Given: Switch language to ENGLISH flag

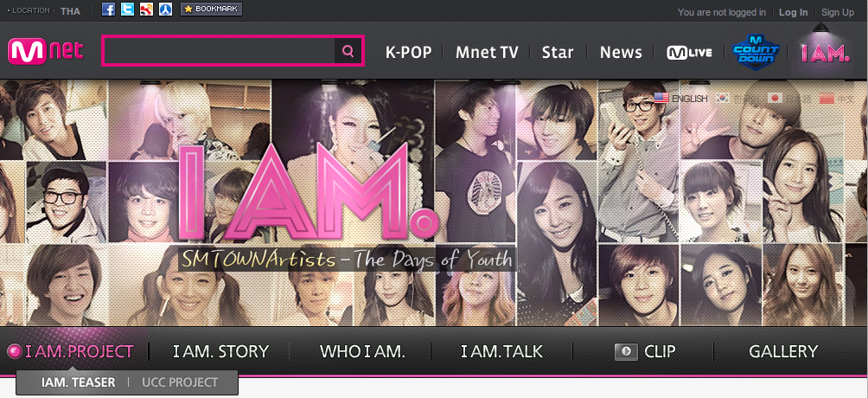Looking at the screenshot, I should [681, 98].
